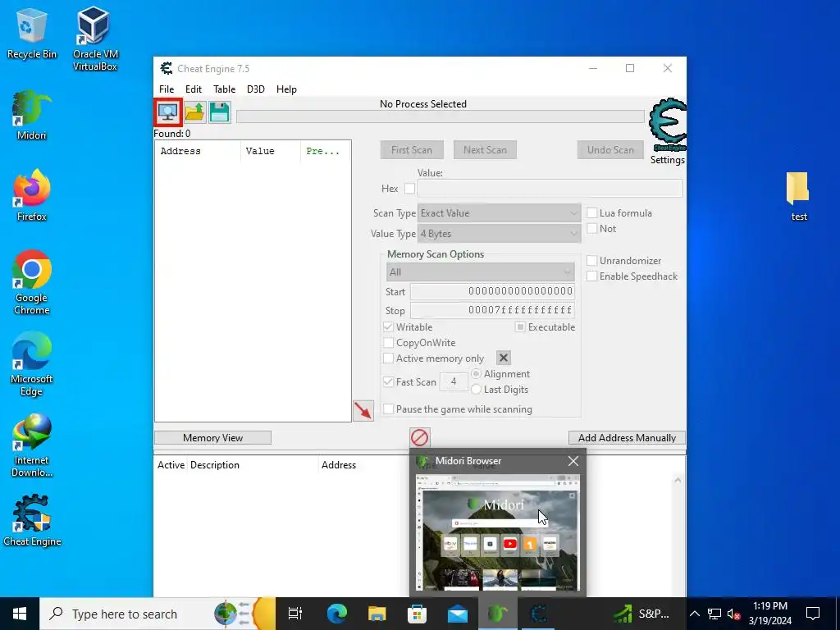
Task: Launch Internet Download Manager desktop shortcut
Action: (x=32, y=445)
